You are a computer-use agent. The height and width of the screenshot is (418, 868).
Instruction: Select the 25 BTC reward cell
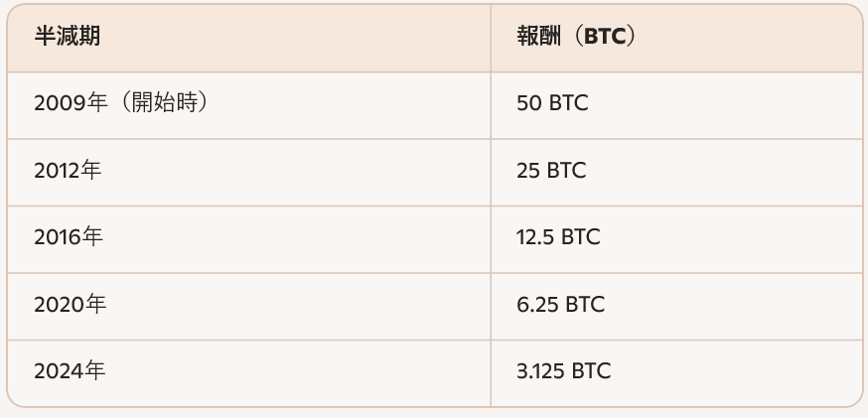(551, 171)
